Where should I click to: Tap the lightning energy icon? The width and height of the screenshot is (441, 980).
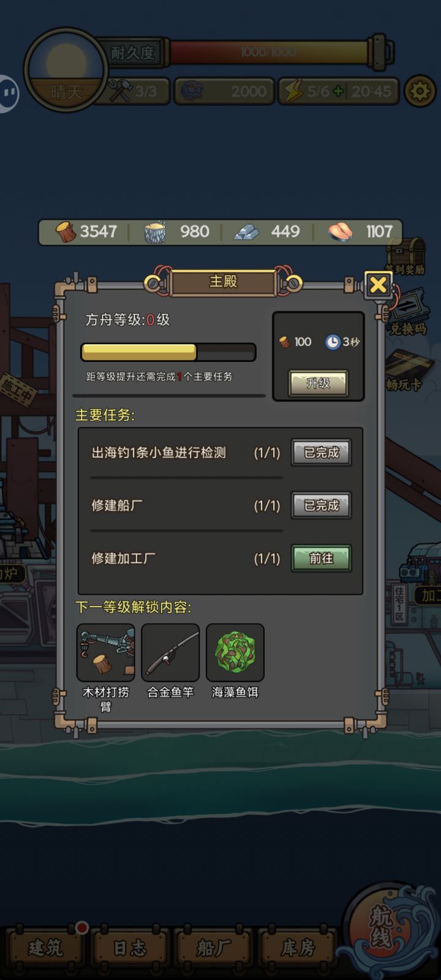click(x=293, y=91)
